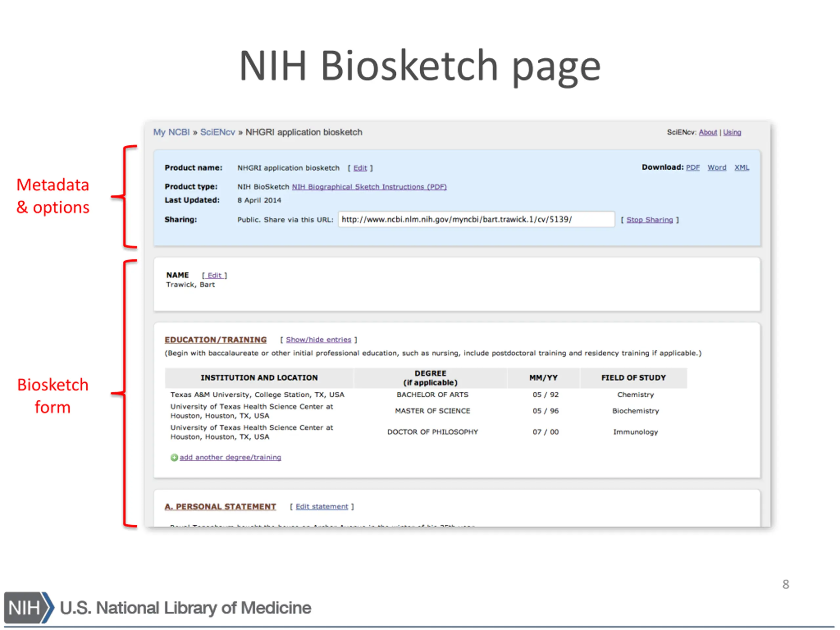Screen dimensions: 840x630
Task: Click the NIH logo in footer
Action: (29, 608)
